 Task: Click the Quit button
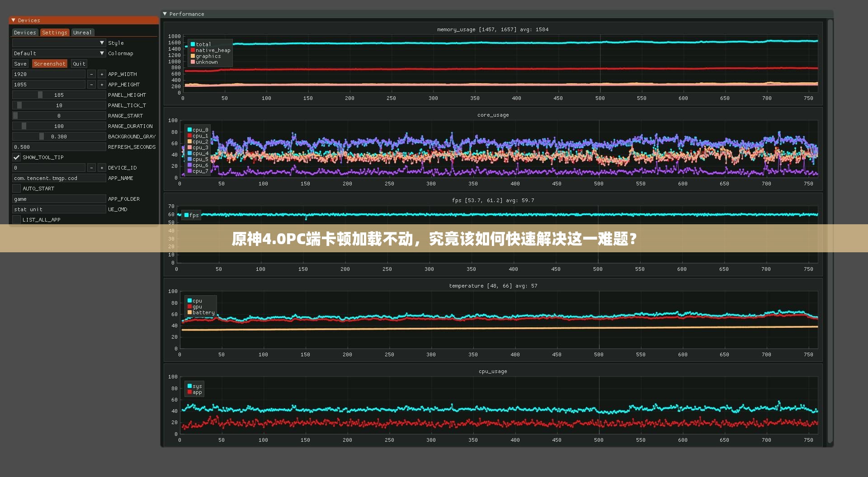(79, 64)
